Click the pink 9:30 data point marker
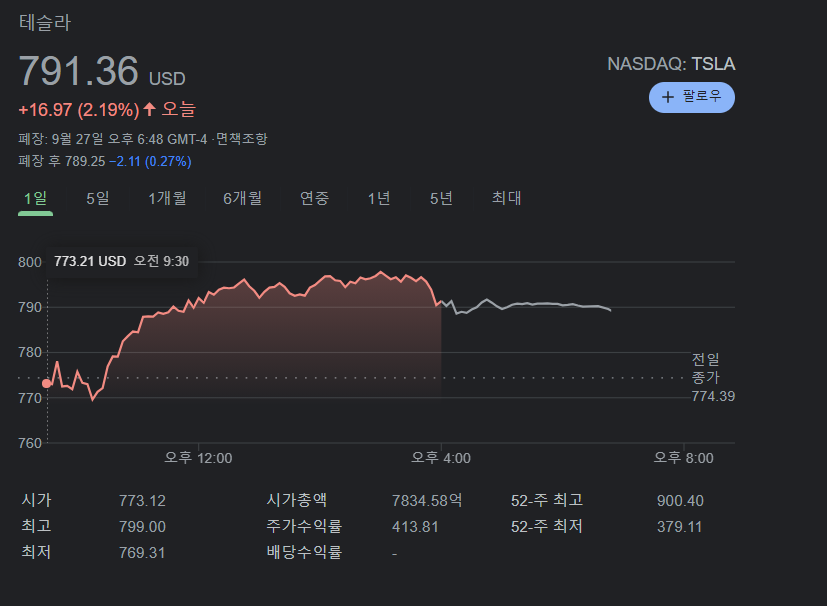 pyautogui.click(x=46, y=383)
